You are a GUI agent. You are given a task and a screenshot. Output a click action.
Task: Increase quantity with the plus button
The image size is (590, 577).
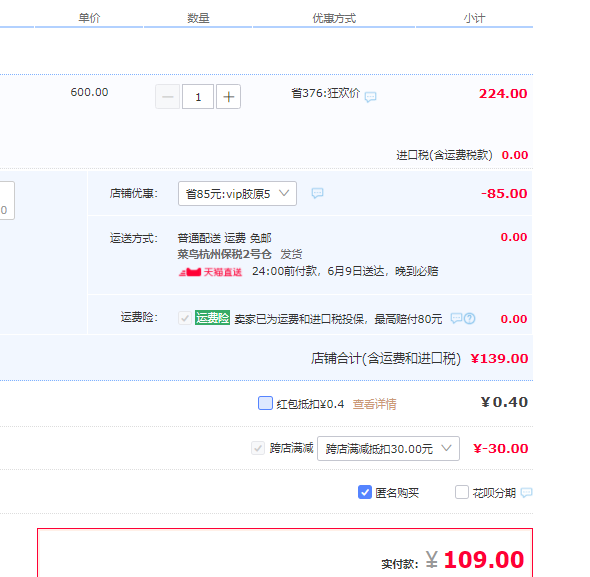click(x=228, y=97)
